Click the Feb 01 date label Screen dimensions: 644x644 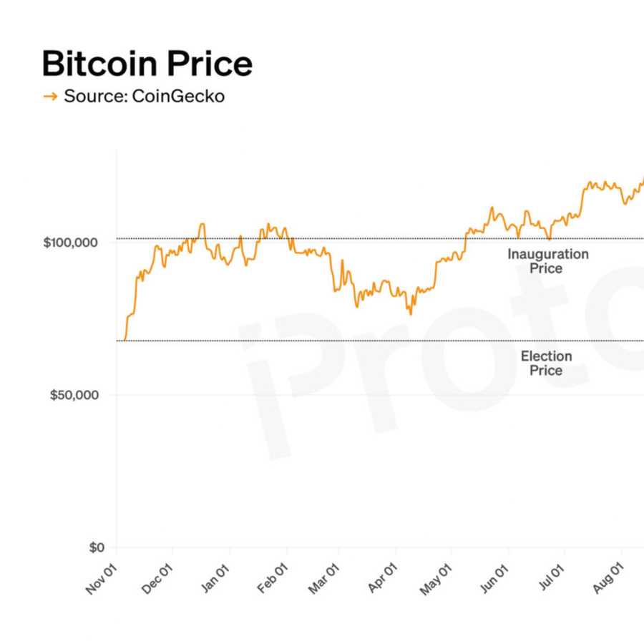click(x=273, y=578)
